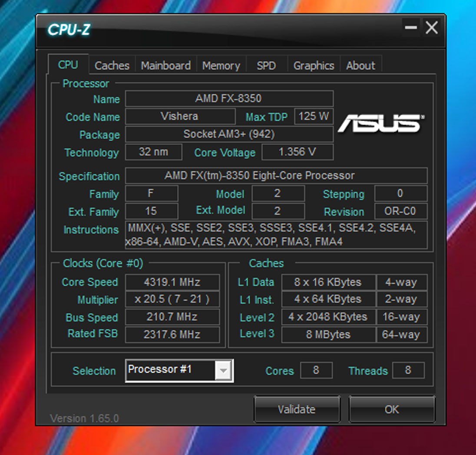Select the CPU tab
The height and width of the screenshot is (455, 476).
[x=68, y=65]
